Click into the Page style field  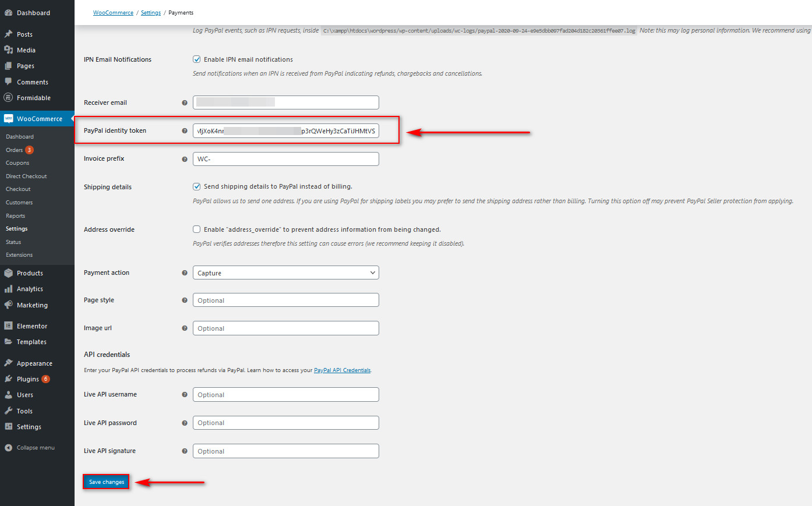click(x=286, y=300)
